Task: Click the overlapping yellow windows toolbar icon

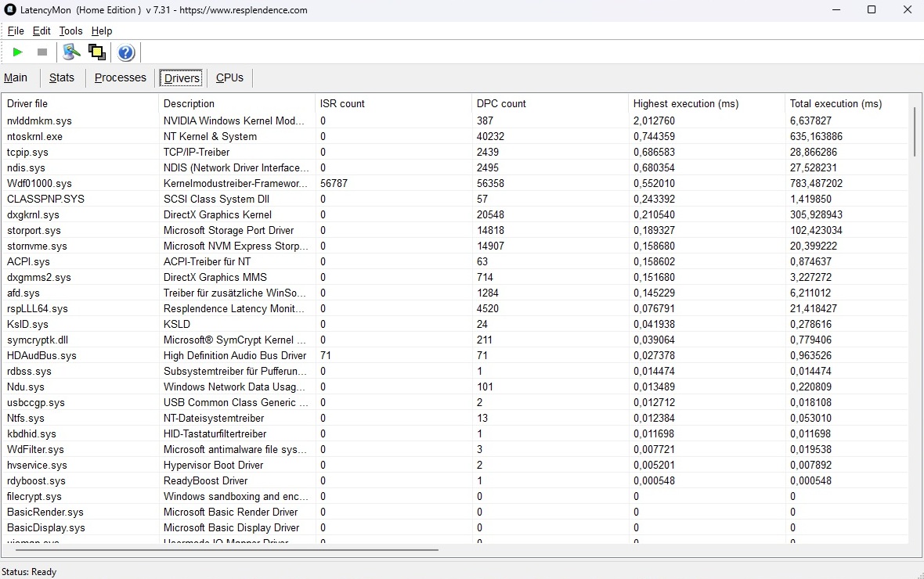Action: coord(97,52)
